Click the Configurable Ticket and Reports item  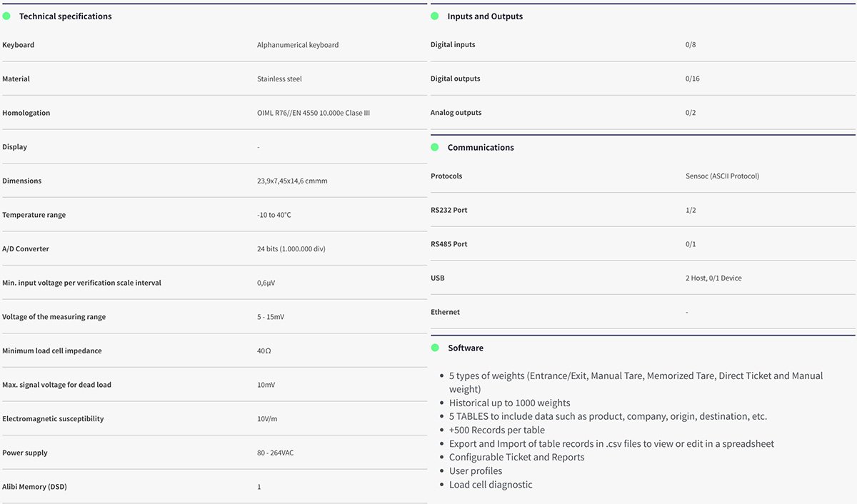click(516, 457)
